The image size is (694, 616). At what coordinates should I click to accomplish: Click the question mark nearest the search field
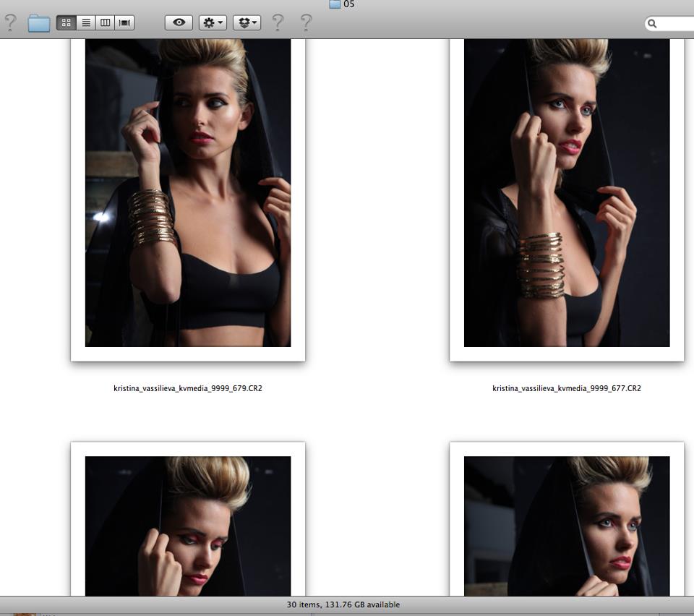pyautogui.click(x=306, y=22)
